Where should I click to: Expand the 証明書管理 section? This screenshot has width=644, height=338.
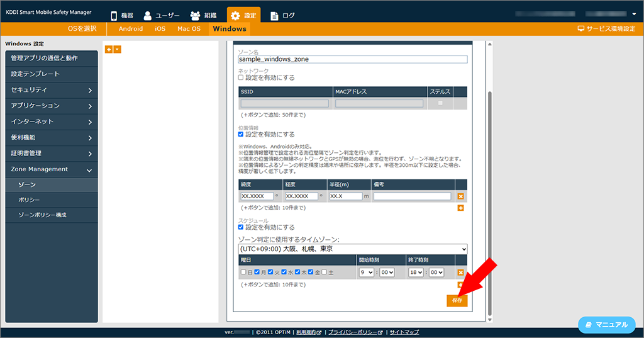pyautogui.click(x=52, y=154)
